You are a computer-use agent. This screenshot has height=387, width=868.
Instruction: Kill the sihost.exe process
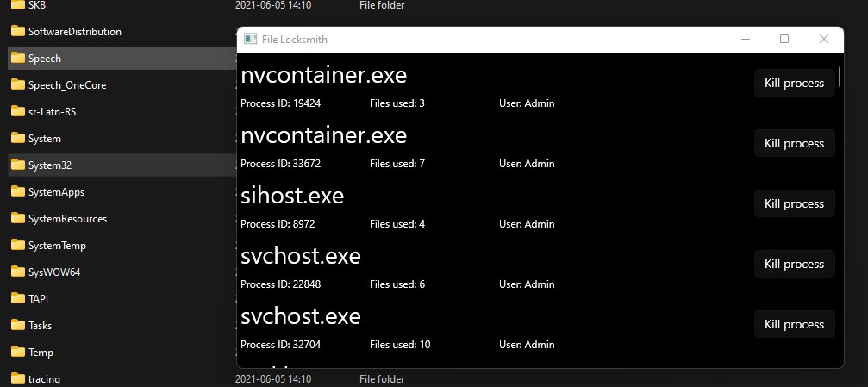point(795,203)
